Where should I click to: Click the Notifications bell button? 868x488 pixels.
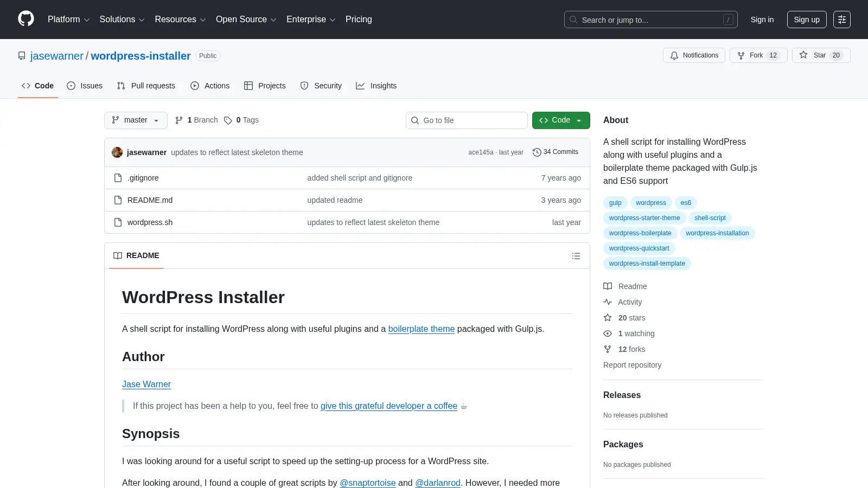(x=694, y=55)
